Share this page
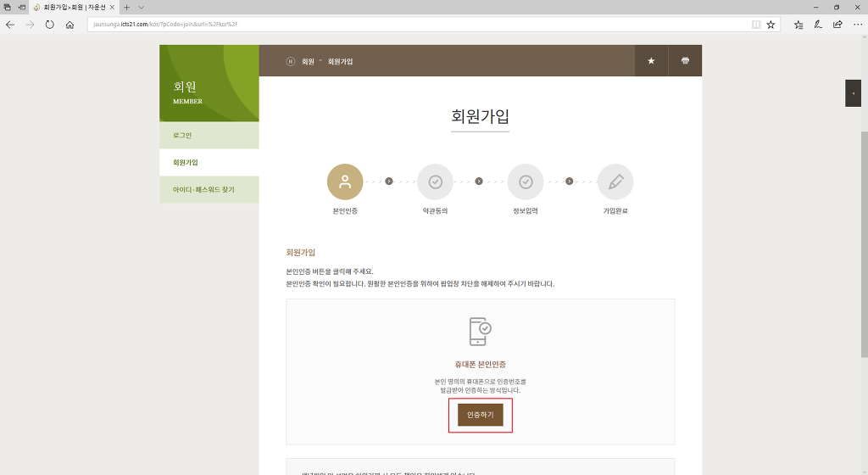The width and height of the screenshot is (868, 475). click(837, 25)
